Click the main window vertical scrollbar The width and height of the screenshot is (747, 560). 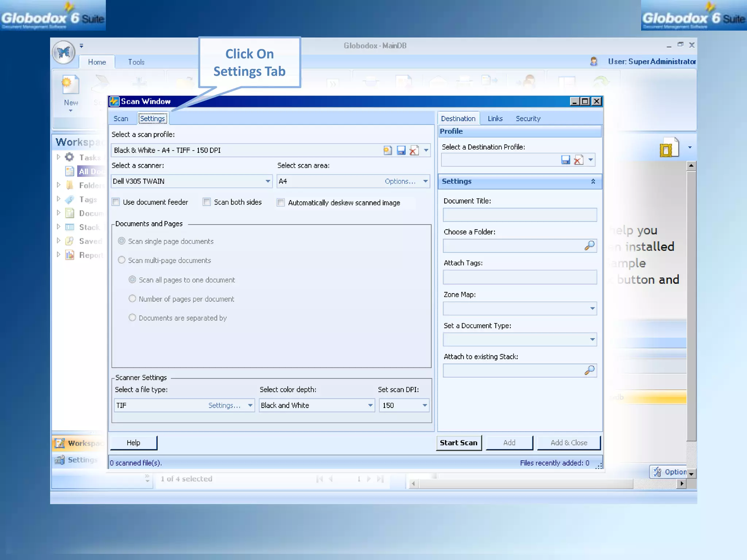pos(691,306)
